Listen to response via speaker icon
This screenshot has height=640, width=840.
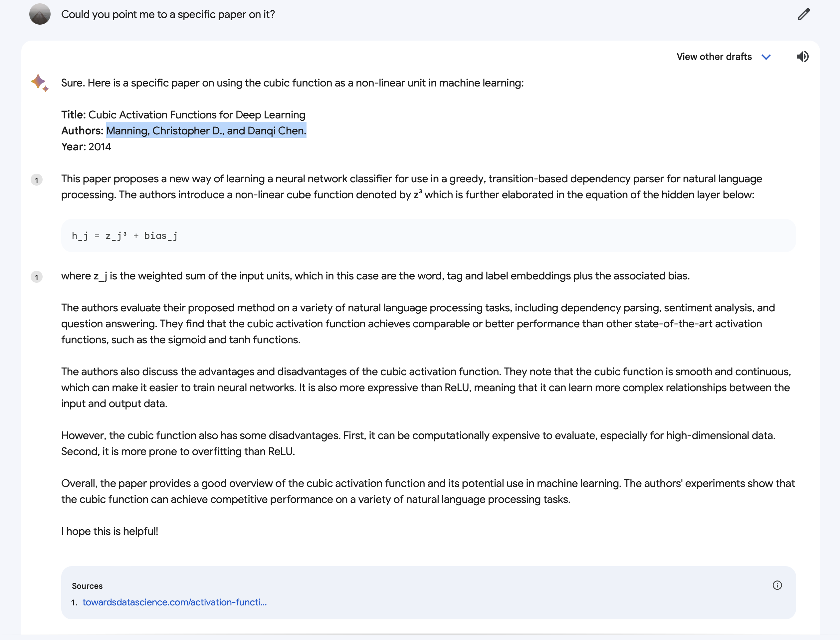pos(802,56)
